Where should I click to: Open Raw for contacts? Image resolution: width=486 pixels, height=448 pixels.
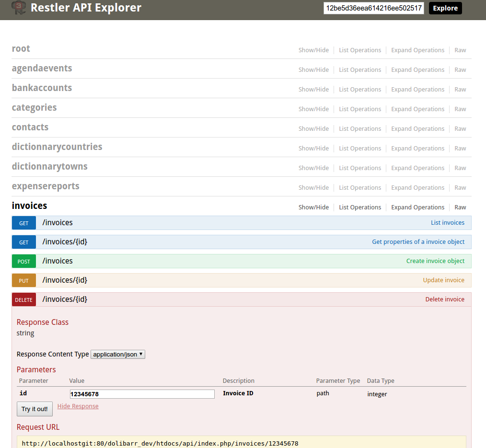click(x=460, y=128)
